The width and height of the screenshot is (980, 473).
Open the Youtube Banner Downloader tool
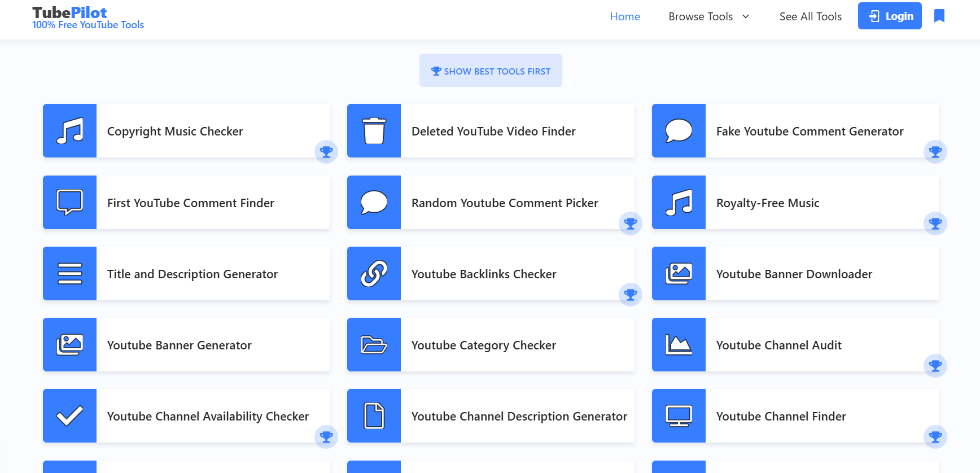[795, 274]
